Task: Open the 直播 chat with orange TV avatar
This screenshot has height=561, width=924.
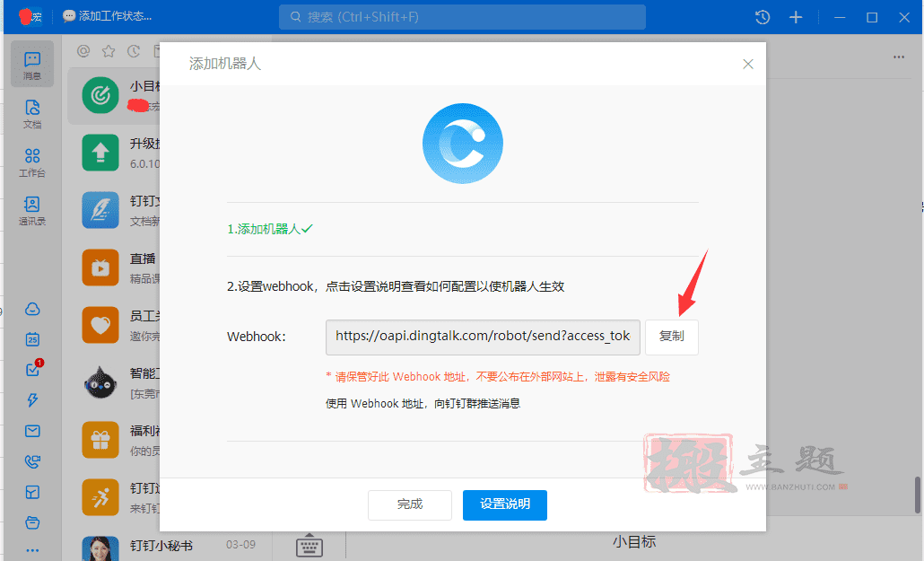Action: coord(113,267)
